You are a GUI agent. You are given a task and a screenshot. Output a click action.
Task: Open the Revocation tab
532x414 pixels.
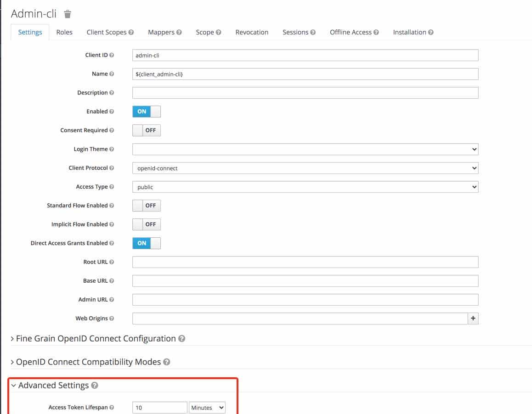[x=252, y=32]
